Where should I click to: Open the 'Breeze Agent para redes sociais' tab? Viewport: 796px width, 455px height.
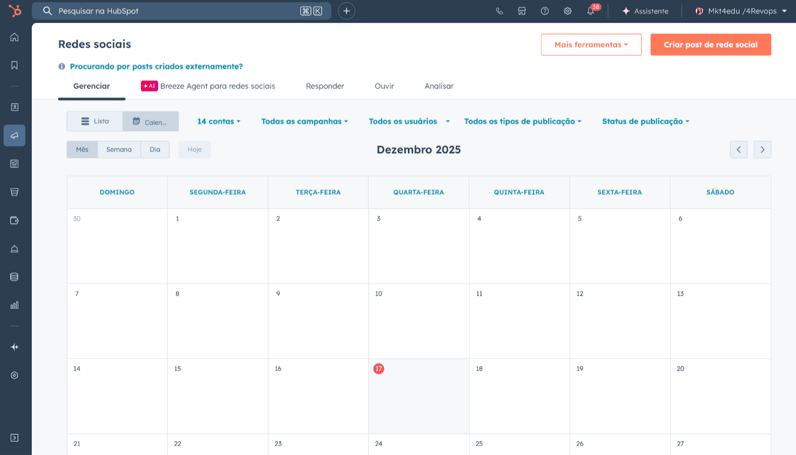pos(208,86)
